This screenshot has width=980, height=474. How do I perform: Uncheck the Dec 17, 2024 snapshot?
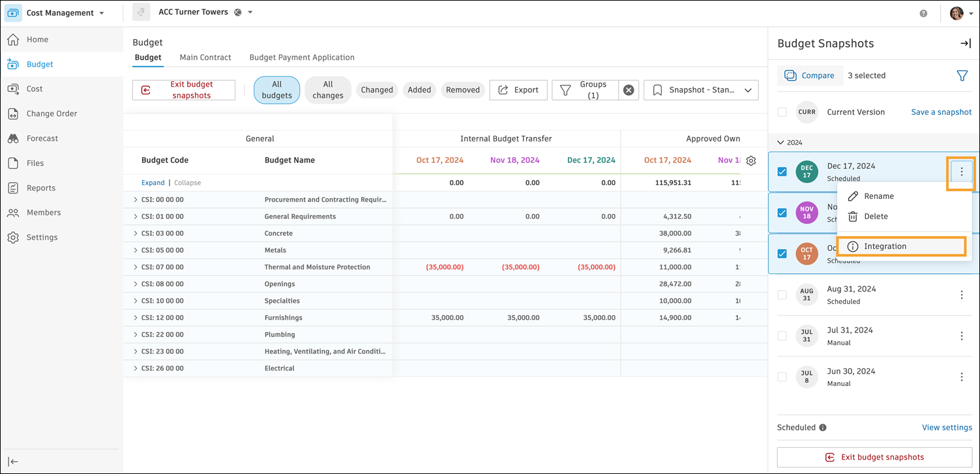click(x=782, y=172)
